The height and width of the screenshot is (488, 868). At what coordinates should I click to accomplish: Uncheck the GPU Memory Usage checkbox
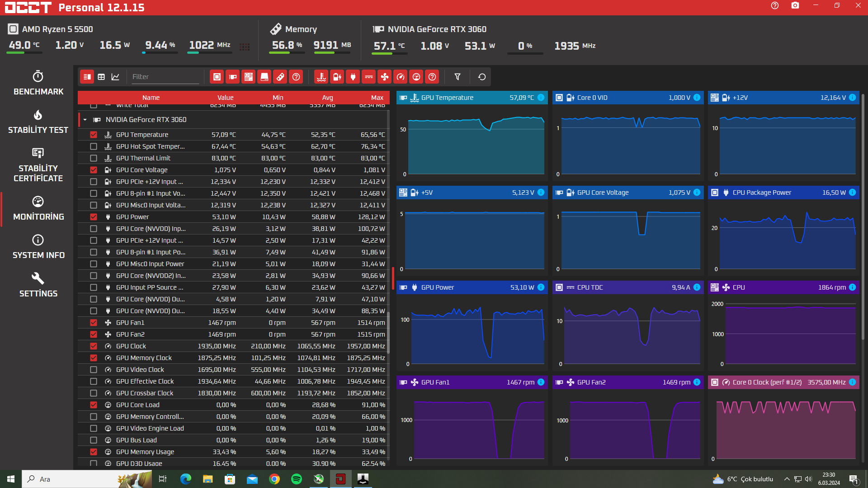pyautogui.click(x=94, y=452)
